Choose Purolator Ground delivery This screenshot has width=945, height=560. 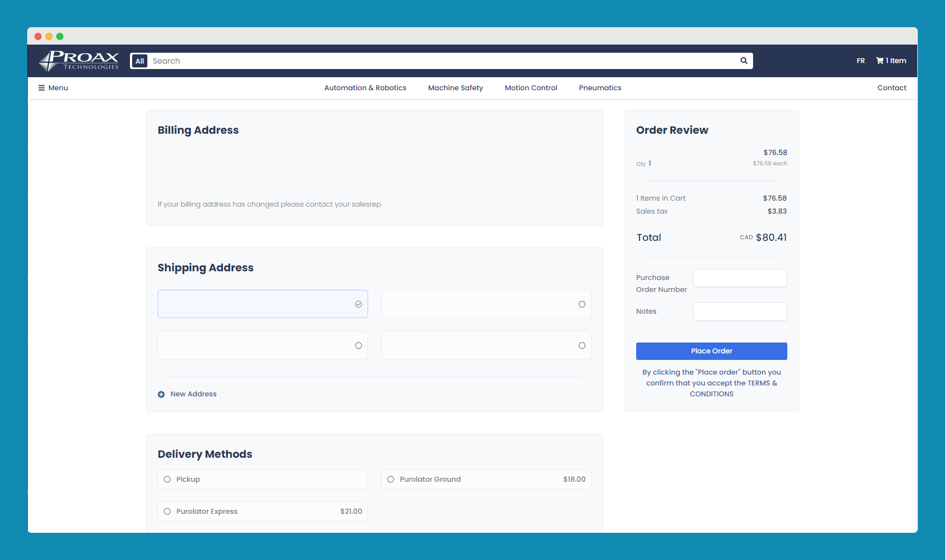(x=486, y=479)
